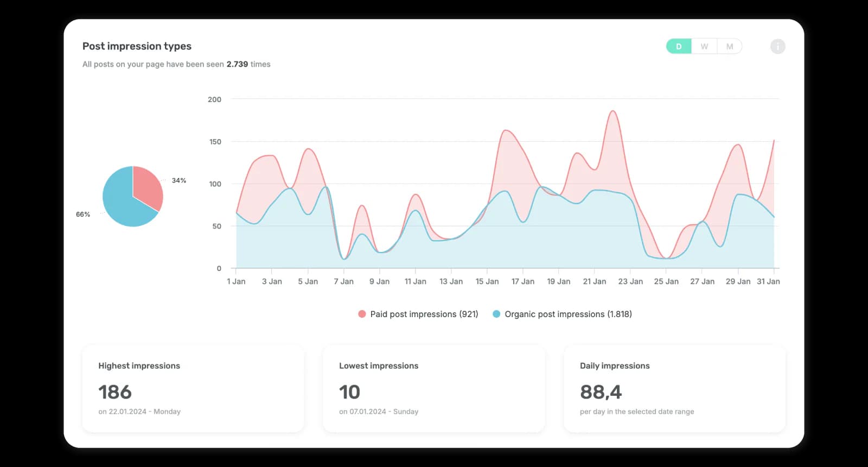Toggle Paid post impressions legend series
868x467 pixels.
[x=418, y=314]
